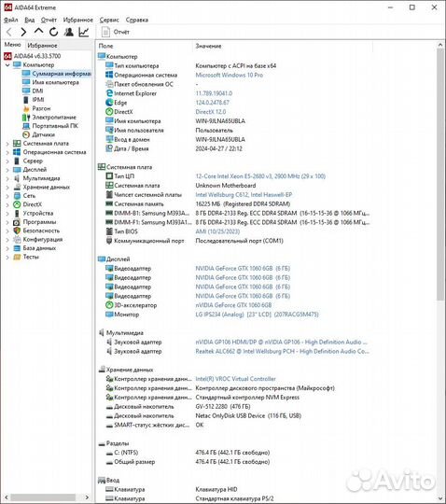Image resolution: width=446 pixels, height=504 pixels.
Task: Expand the Операционная система tree node
Action: point(7,152)
